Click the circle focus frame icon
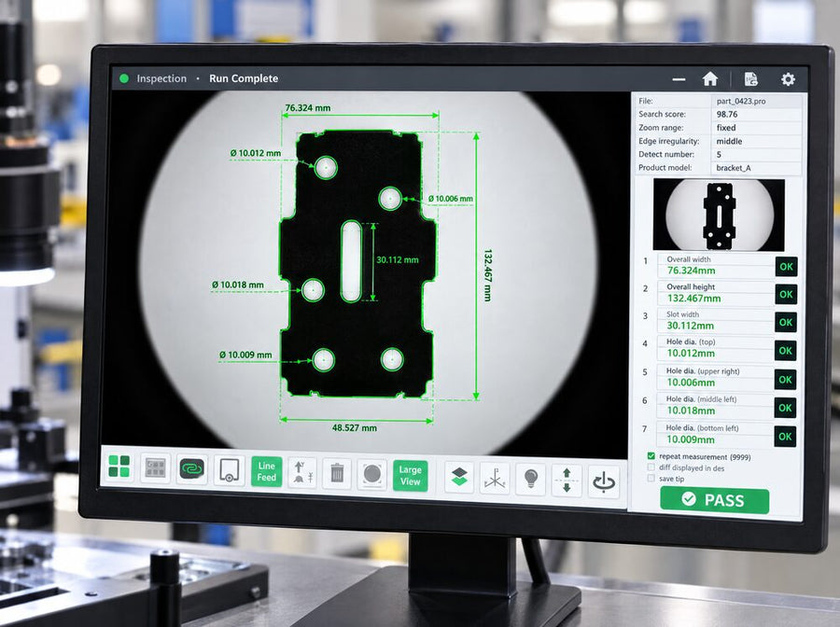 tap(372, 475)
